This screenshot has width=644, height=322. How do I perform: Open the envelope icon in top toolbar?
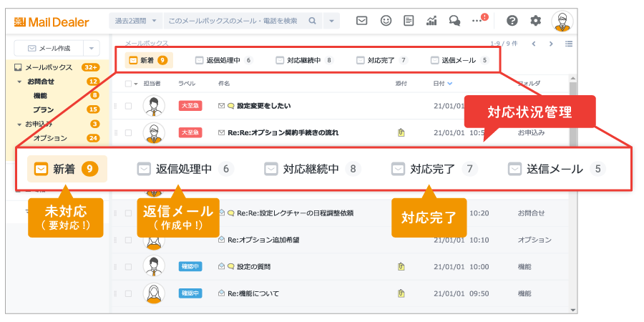(361, 21)
